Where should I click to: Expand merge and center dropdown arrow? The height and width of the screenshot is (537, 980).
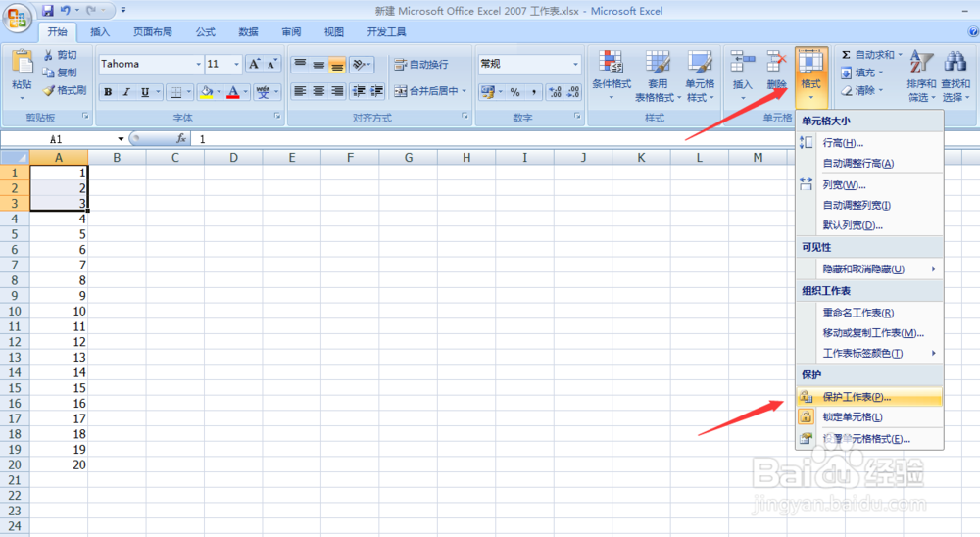coord(465,91)
